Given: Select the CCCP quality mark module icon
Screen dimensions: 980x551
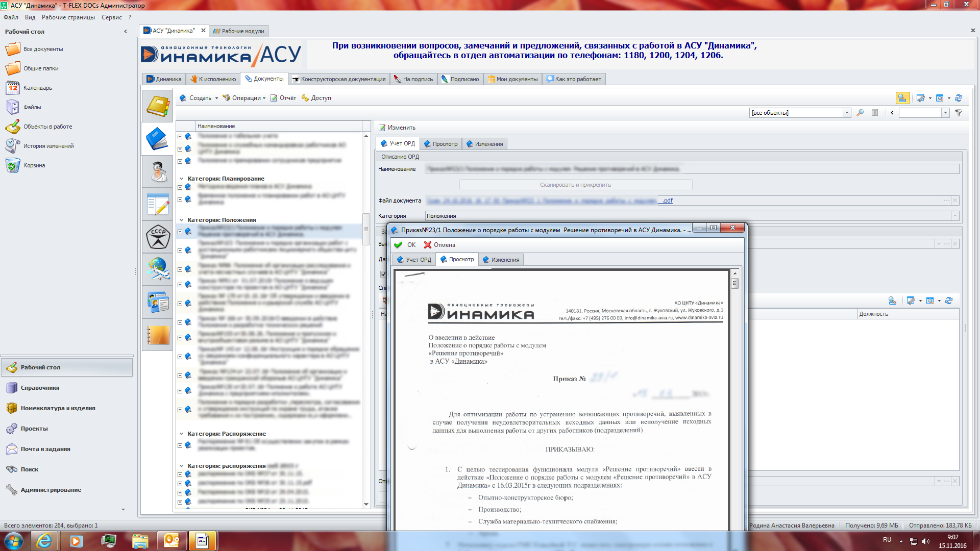Looking at the screenshot, I should point(158,237).
